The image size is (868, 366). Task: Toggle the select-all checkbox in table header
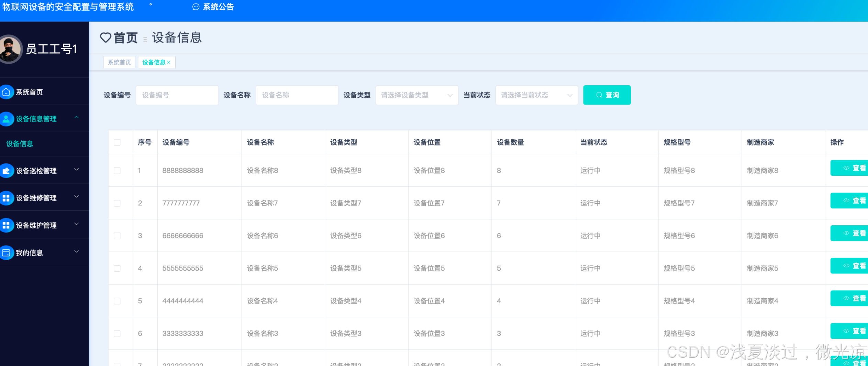(x=117, y=142)
